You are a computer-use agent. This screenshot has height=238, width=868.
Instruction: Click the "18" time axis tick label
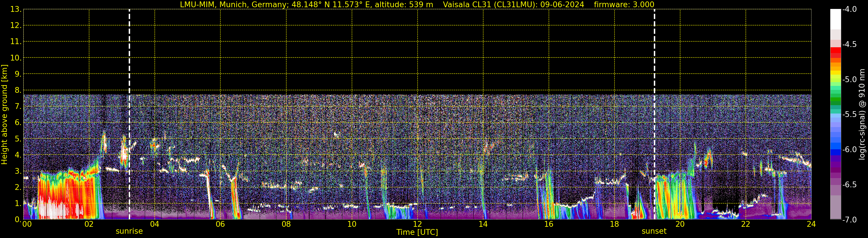pos(615,224)
